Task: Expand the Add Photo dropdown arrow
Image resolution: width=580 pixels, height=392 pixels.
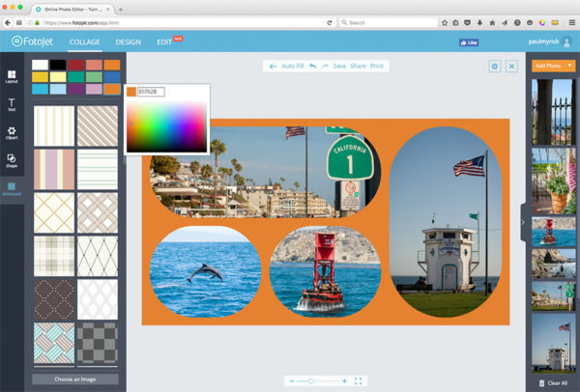Action: click(570, 66)
